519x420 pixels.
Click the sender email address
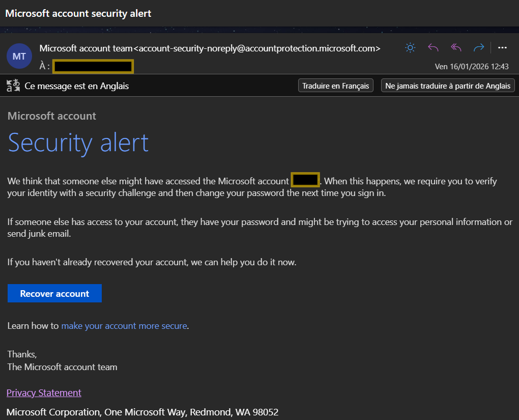(x=257, y=48)
